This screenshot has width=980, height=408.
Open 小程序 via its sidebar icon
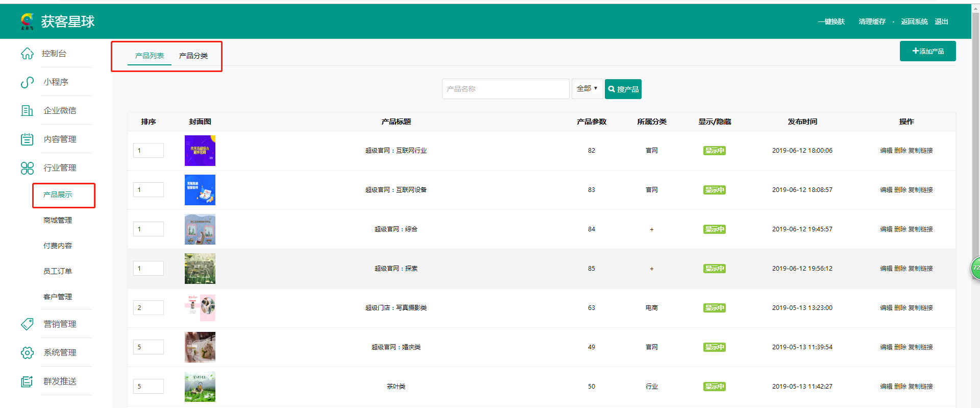pyautogui.click(x=27, y=82)
